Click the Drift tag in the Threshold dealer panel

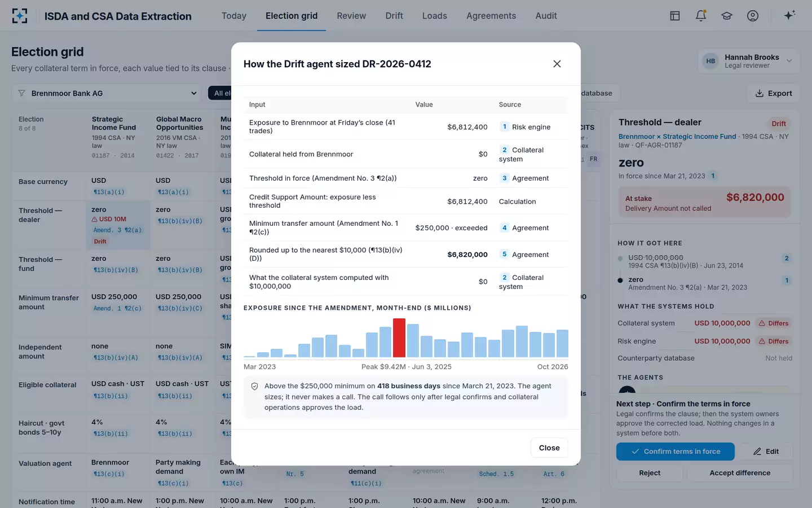[779, 124]
